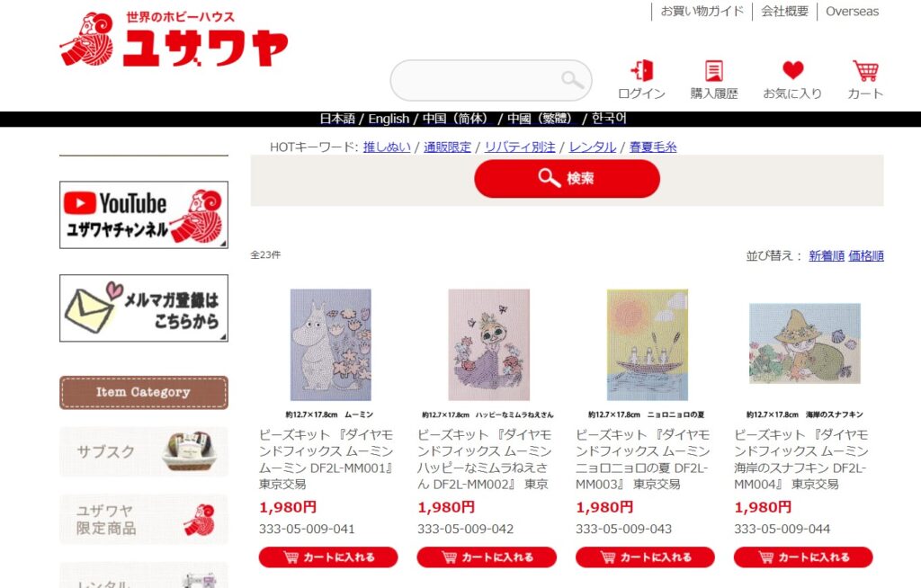Click the red 検索 search button
Viewport: 921px width, 588px height.
pos(567,179)
